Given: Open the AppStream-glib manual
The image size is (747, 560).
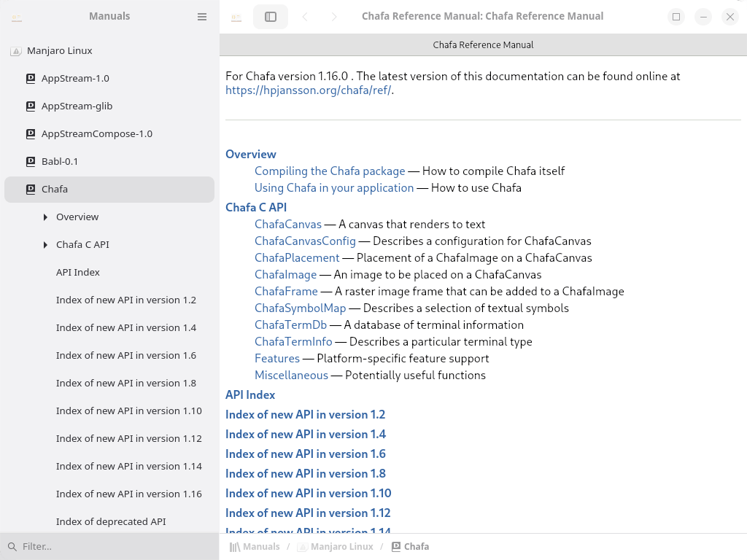Looking at the screenshot, I should [x=109, y=106].
